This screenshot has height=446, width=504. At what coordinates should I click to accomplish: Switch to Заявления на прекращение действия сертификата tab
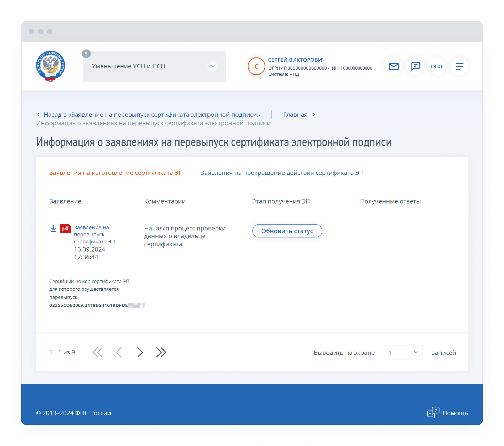pyautogui.click(x=282, y=173)
